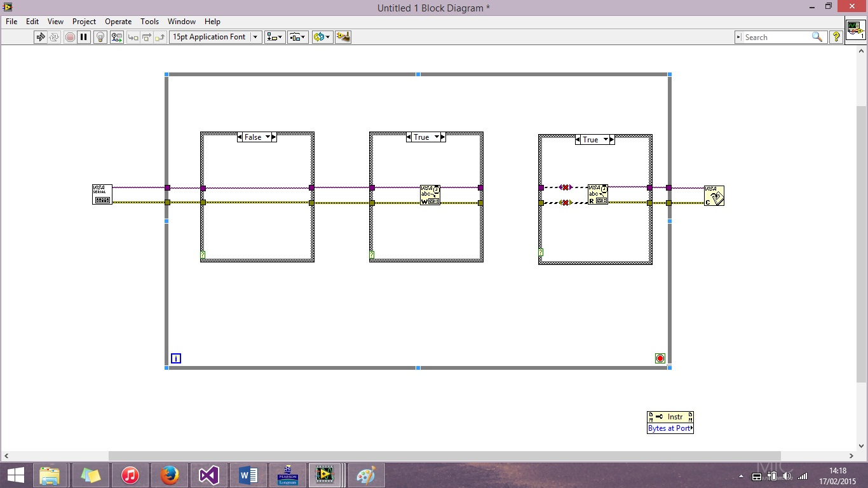The height and width of the screenshot is (488, 868).
Task: Click the loop iteration terminal [i]
Action: 176,358
